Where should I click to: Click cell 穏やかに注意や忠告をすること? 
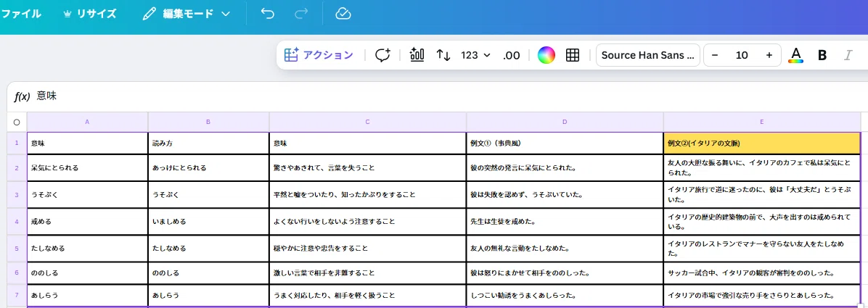pos(367,249)
